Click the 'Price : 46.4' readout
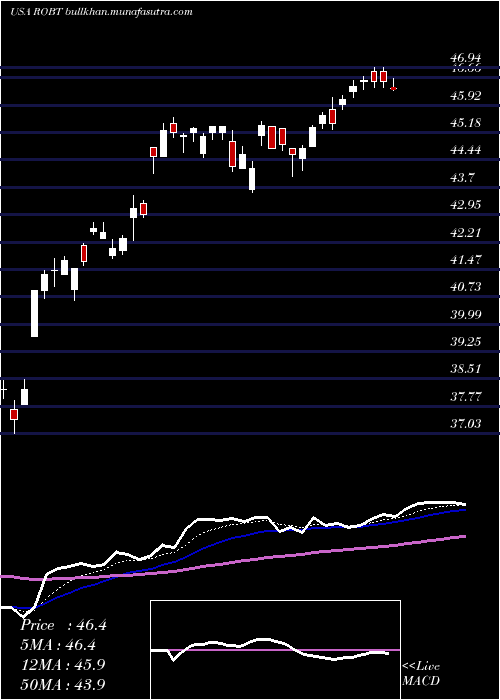 (x=63, y=625)
